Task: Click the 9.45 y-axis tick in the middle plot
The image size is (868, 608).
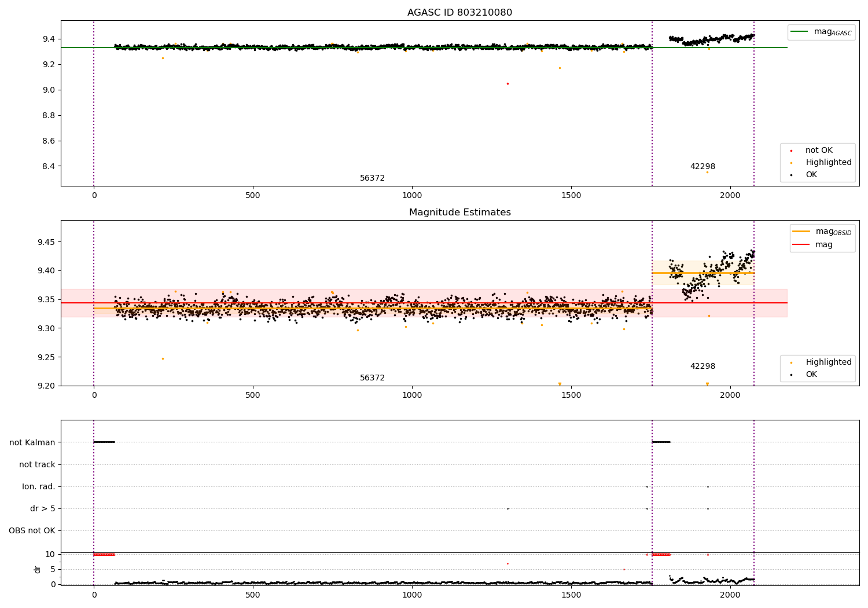Action: [46, 242]
